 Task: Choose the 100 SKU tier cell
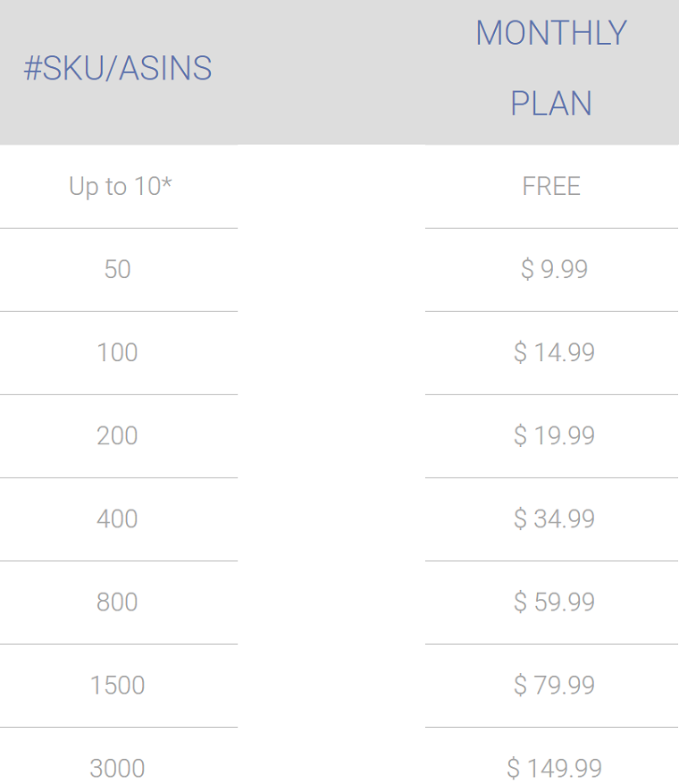[x=117, y=352]
